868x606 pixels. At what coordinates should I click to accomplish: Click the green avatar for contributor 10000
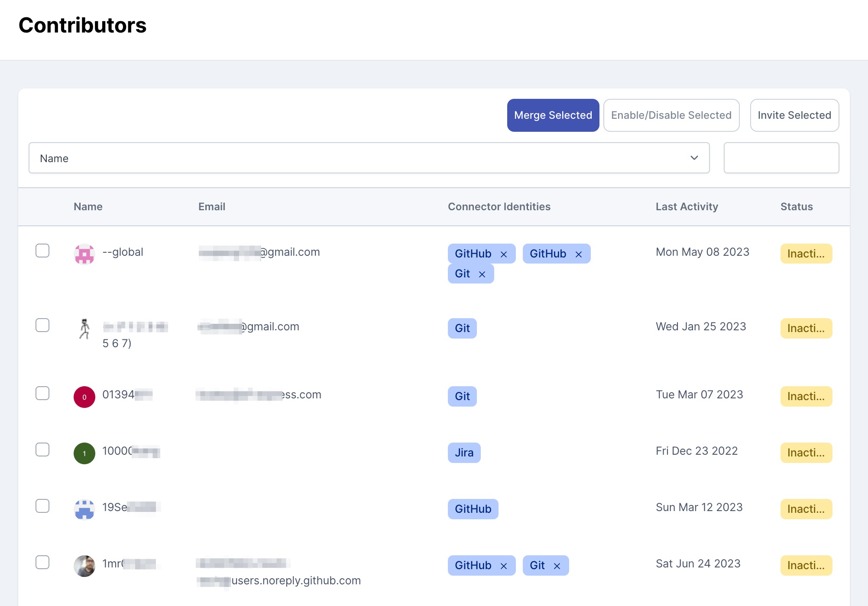[84, 453]
